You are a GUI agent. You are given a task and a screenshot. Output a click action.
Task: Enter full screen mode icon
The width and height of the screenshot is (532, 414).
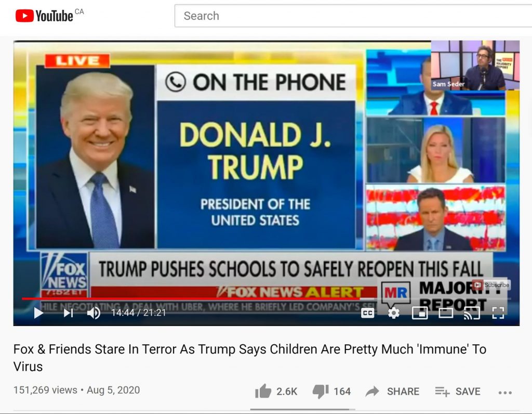[498, 313]
